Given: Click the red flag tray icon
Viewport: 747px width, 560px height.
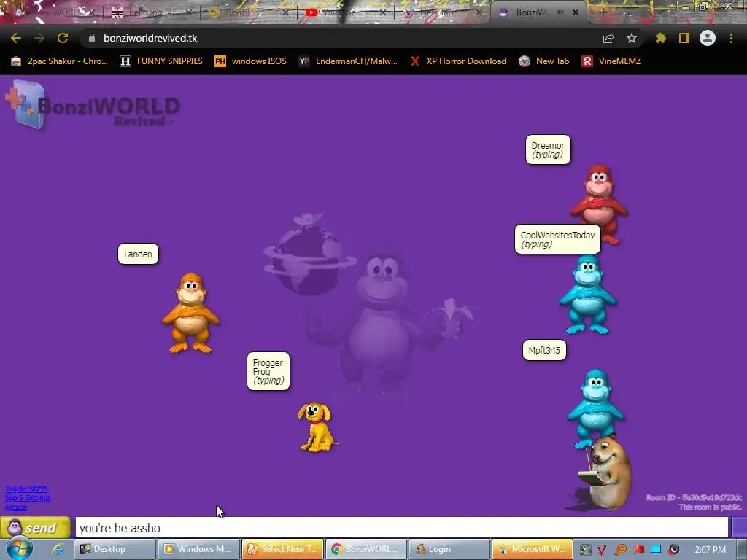Looking at the screenshot, I should [638, 550].
